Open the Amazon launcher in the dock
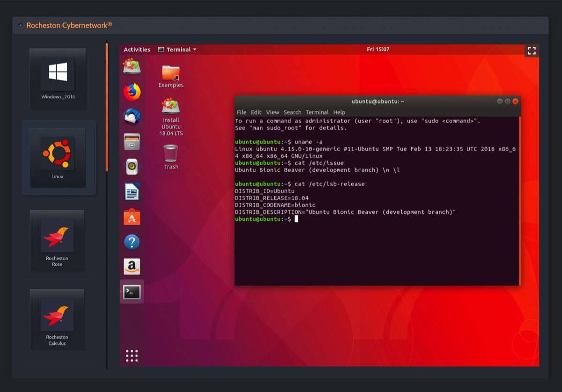This screenshot has width=562, height=392. [x=132, y=267]
